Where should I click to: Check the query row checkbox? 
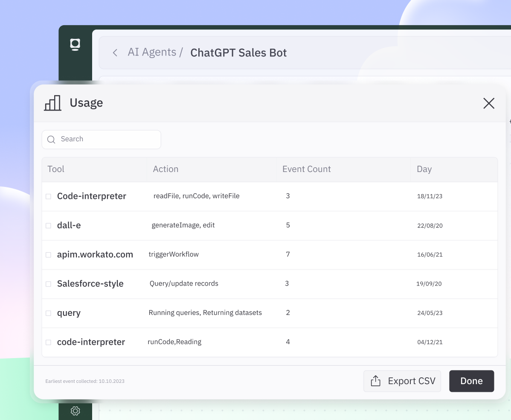[x=48, y=313]
